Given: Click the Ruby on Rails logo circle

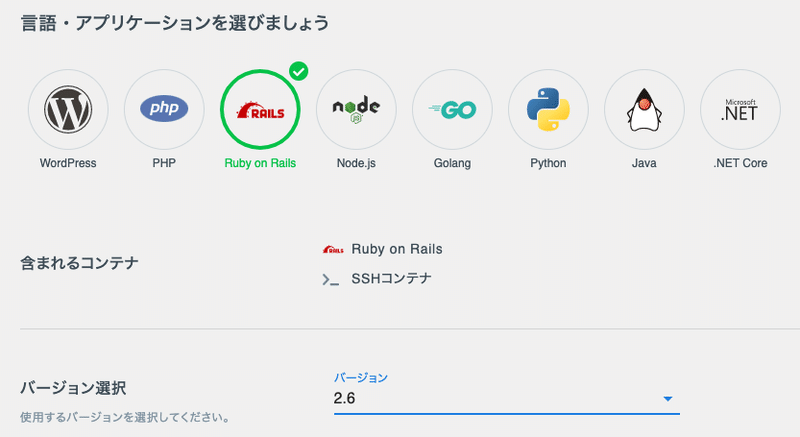Looking at the screenshot, I should tap(260, 110).
